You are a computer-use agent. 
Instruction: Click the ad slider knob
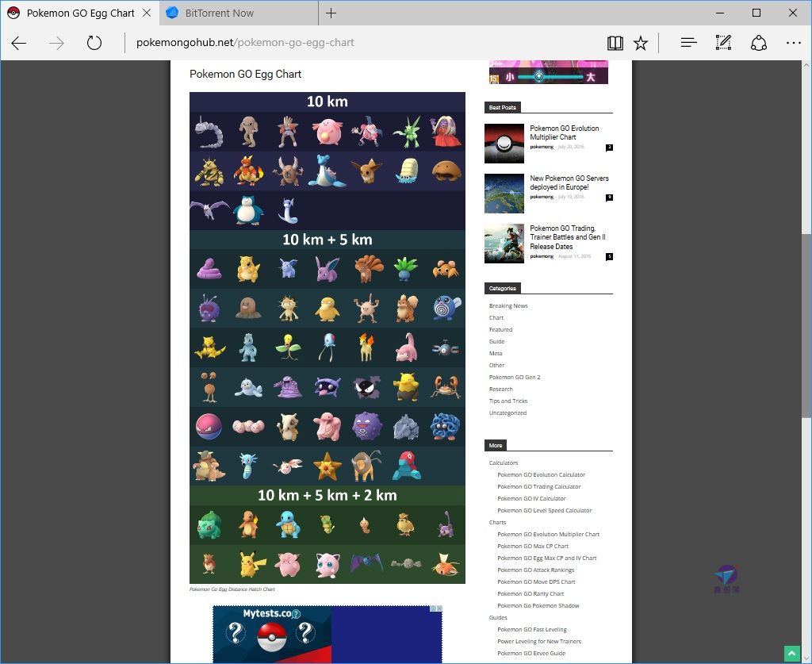click(538, 77)
